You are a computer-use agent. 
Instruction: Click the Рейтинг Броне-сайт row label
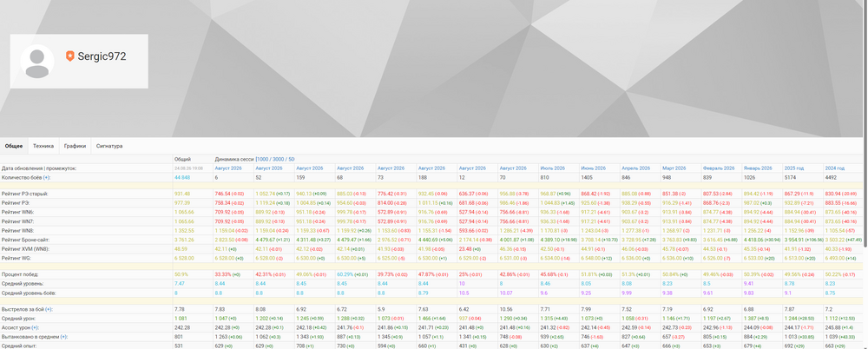tap(25, 240)
